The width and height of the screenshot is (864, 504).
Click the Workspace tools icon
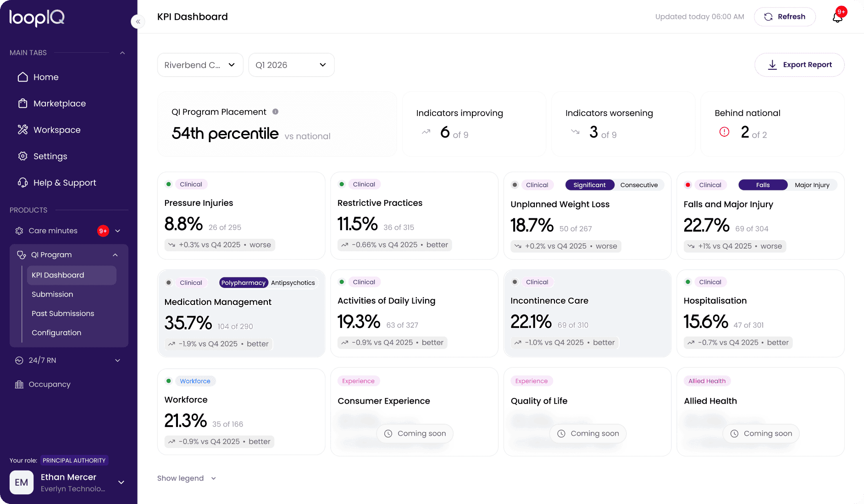23,130
